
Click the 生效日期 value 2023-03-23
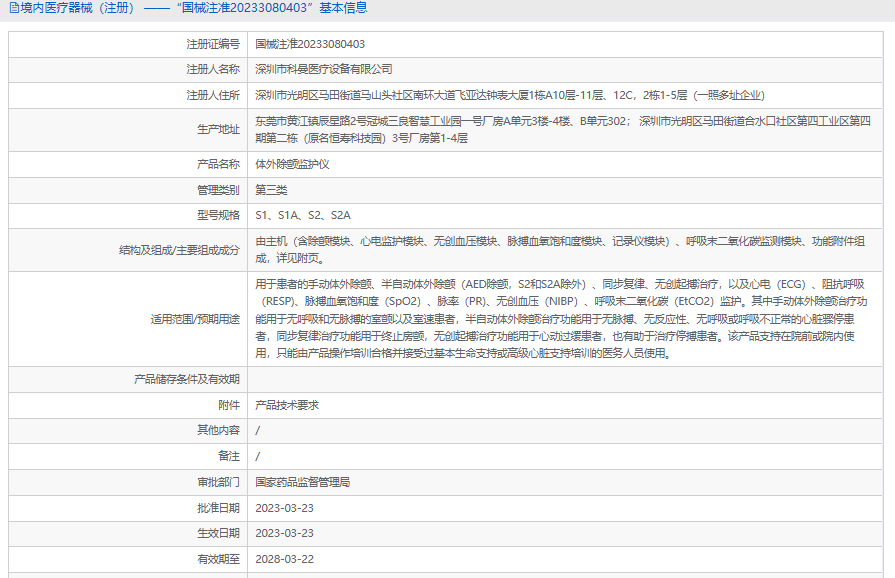[284, 533]
